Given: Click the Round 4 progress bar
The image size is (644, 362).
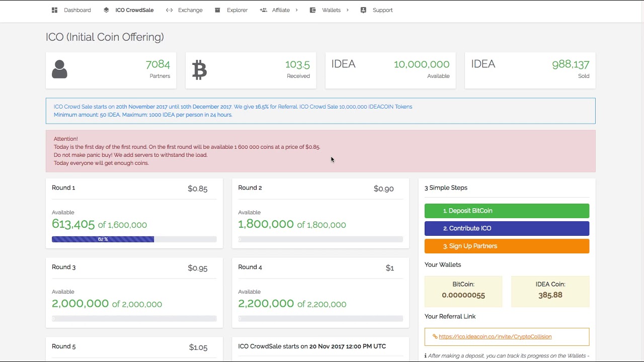Looking at the screenshot, I should (320, 319).
